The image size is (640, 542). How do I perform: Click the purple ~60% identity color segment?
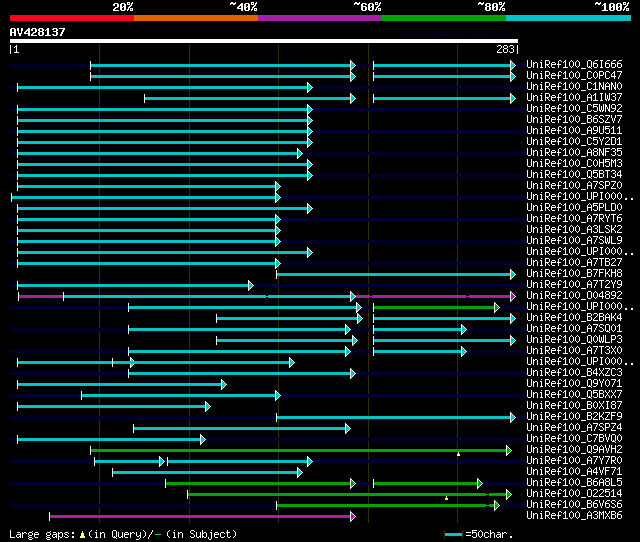click(x=320, y=18)
